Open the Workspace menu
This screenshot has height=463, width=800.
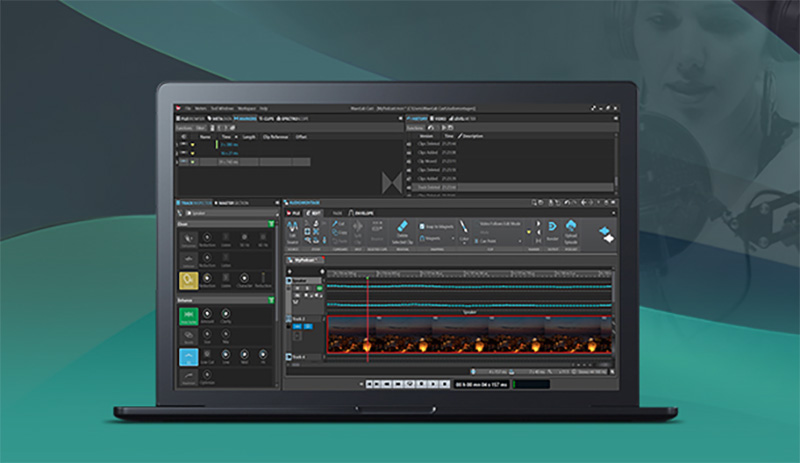[246, 108]
